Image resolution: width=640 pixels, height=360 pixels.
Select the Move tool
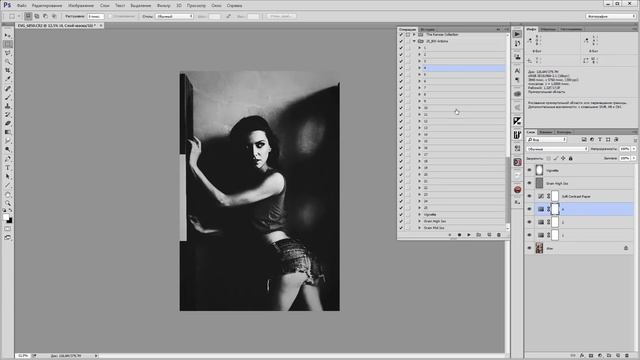tap(8, 36)
